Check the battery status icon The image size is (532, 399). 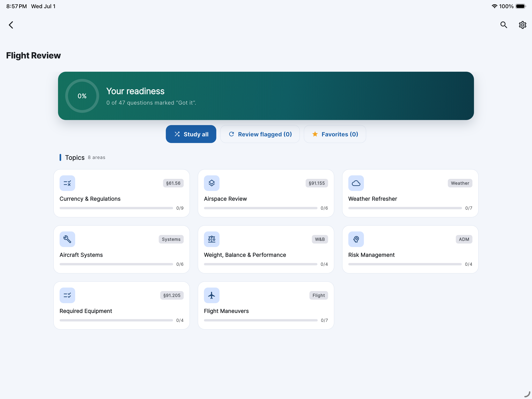tap(521, 6)
